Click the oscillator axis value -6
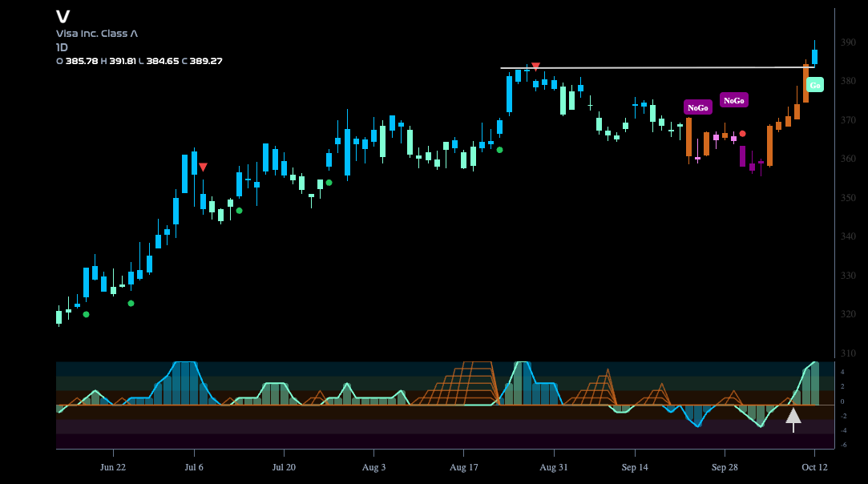 [843, 445]
